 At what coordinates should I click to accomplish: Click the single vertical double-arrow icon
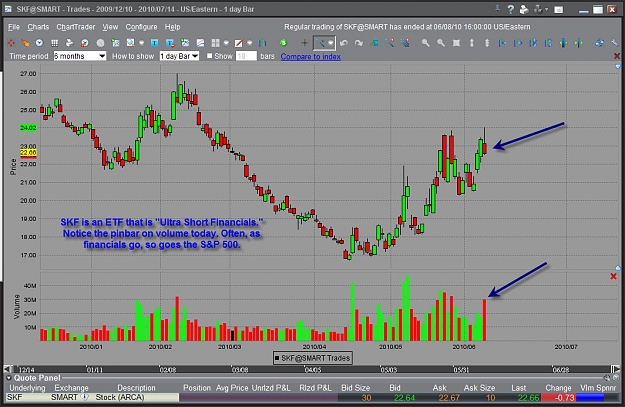[472, 43]
